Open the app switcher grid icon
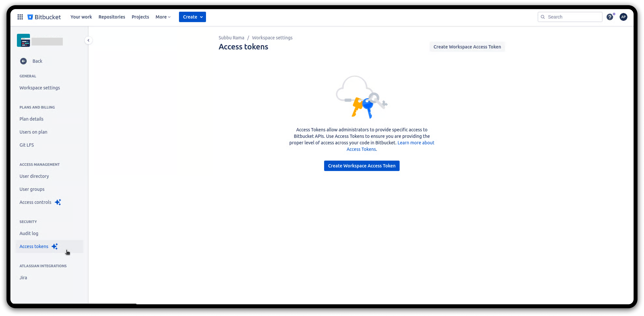644x316 pixels. (x=20, y=17)
